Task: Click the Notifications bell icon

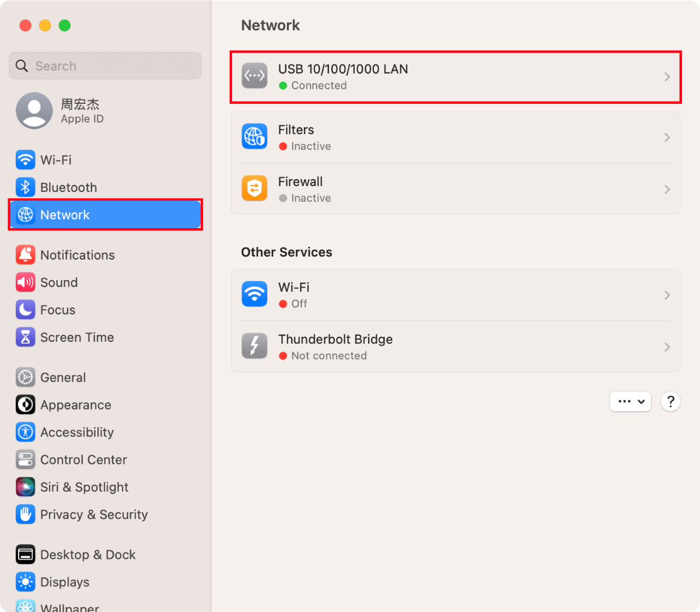Action: (25, 255)
